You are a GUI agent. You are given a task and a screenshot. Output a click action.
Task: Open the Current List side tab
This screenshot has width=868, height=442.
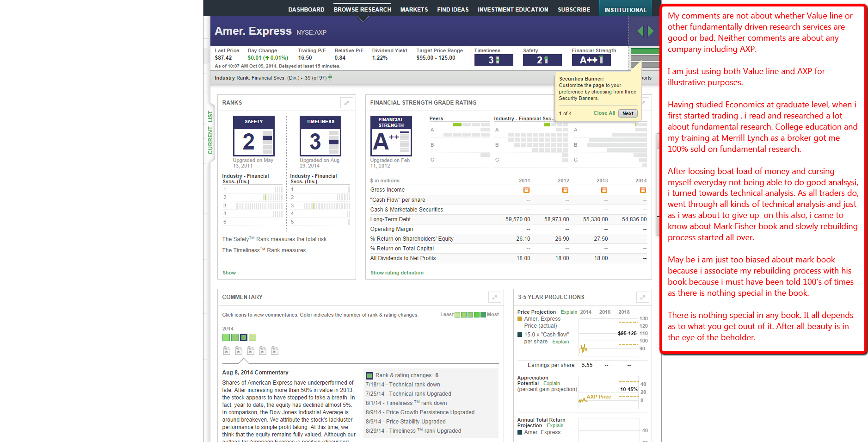point(210,132)
